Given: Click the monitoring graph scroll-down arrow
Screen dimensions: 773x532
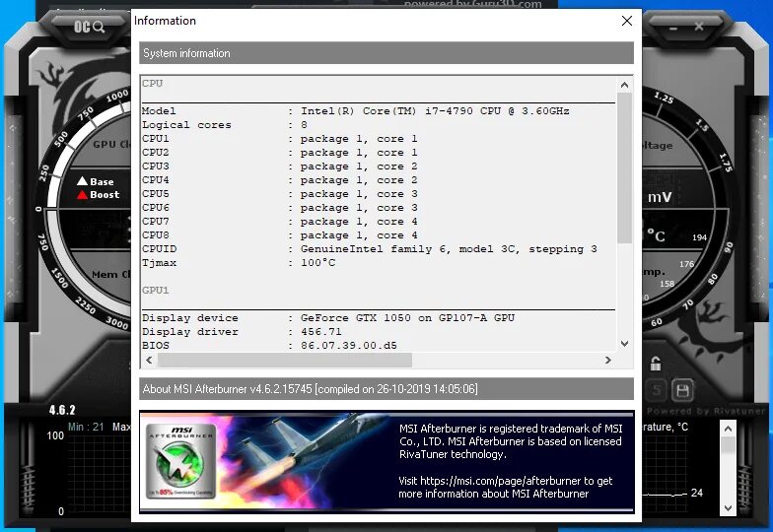Looking at the screenshot, I should [728, 507].
